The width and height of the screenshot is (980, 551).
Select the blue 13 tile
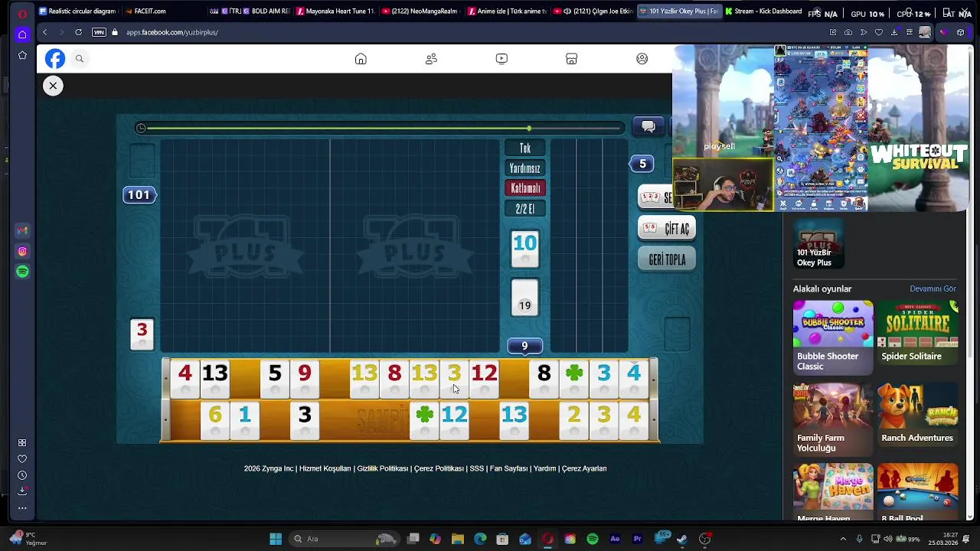click(x=514, y=419)
